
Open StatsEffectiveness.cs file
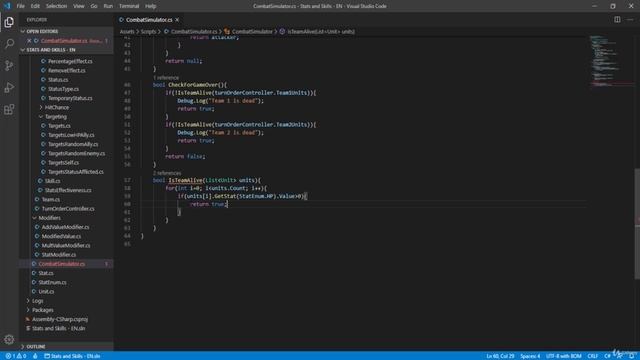pyautogui.click(x=68, y=190)
